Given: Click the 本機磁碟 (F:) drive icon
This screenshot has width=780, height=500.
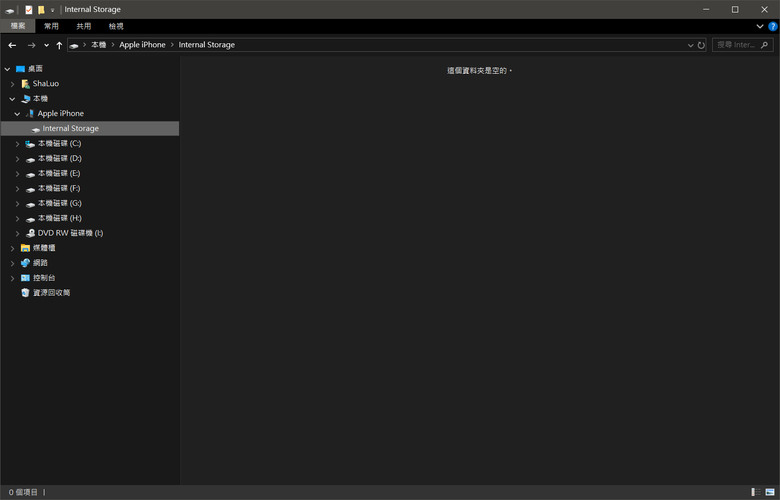Looking at the screenshot, I should pyautogui.click(x=30, y=189).
